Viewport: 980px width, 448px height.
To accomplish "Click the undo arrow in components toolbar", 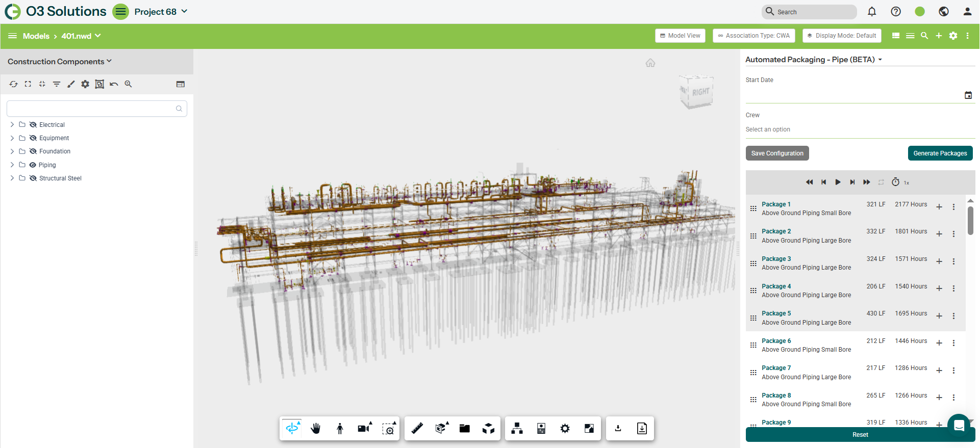I will (x=114, y=84).
